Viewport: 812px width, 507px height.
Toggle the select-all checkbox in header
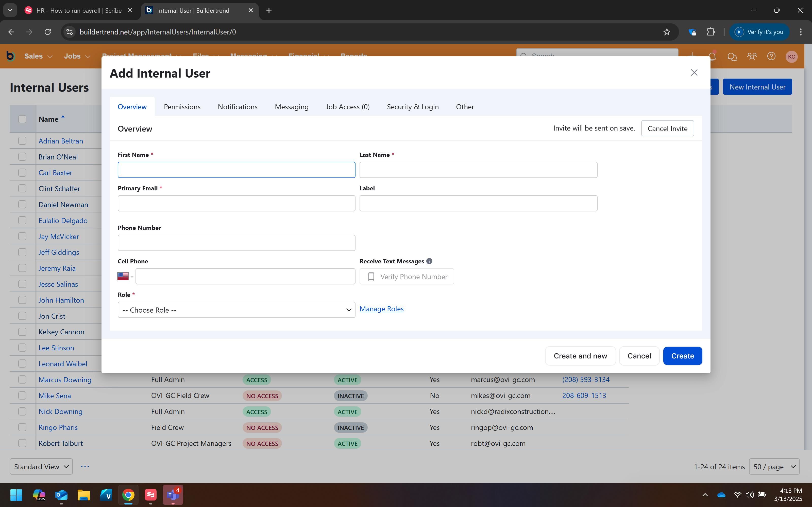[22, 119]
